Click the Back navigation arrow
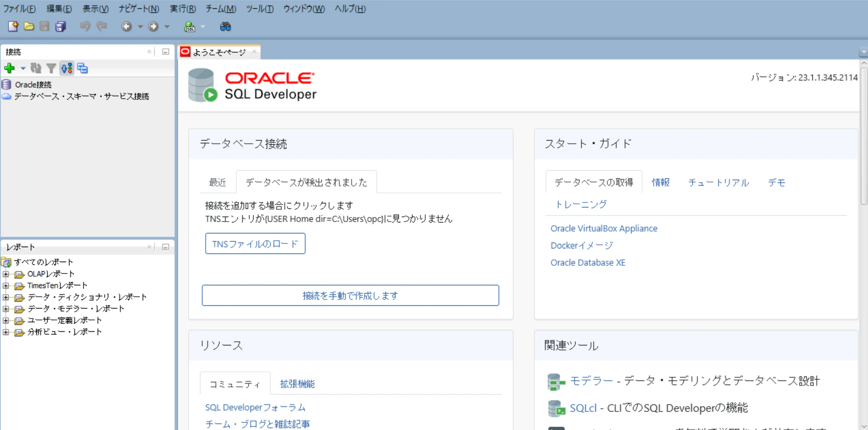868x430 pixels. coord(126,26)
